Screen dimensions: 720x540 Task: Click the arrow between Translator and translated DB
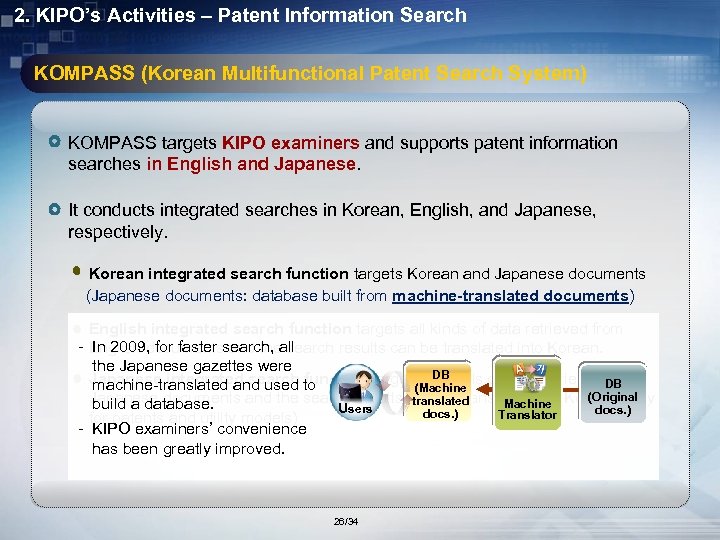tap(484, 390)
